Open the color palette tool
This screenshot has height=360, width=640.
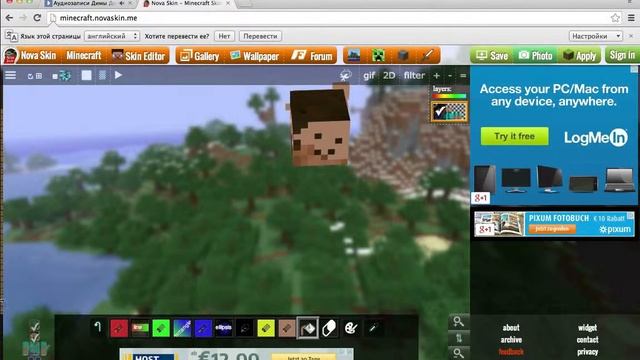click(x=351, y=328)
